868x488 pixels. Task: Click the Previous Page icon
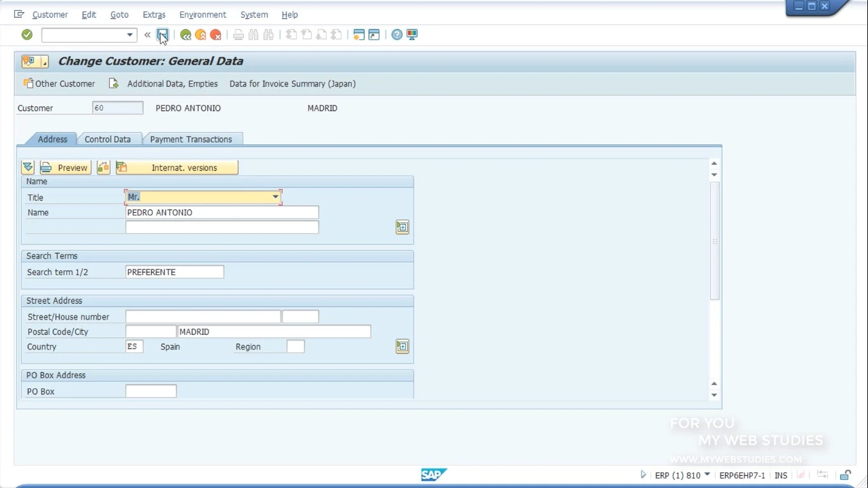coord(306,35)
